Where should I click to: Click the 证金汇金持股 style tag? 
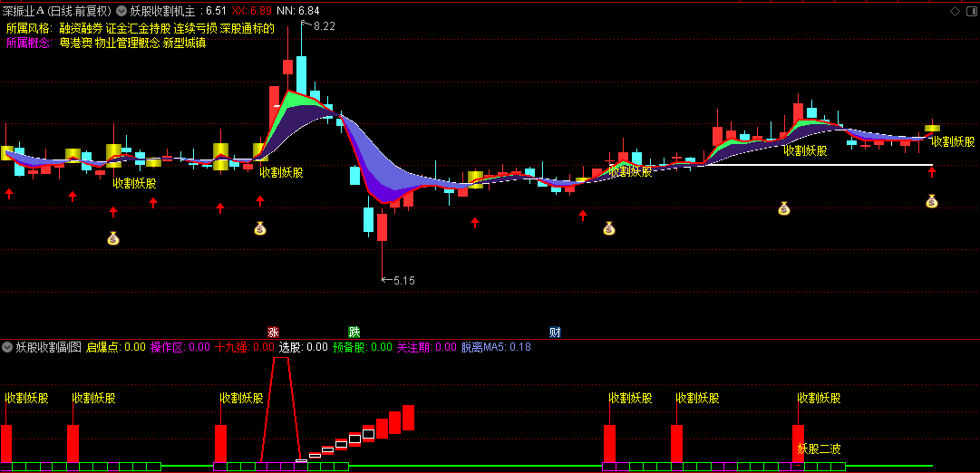click(x=138, y=28)
